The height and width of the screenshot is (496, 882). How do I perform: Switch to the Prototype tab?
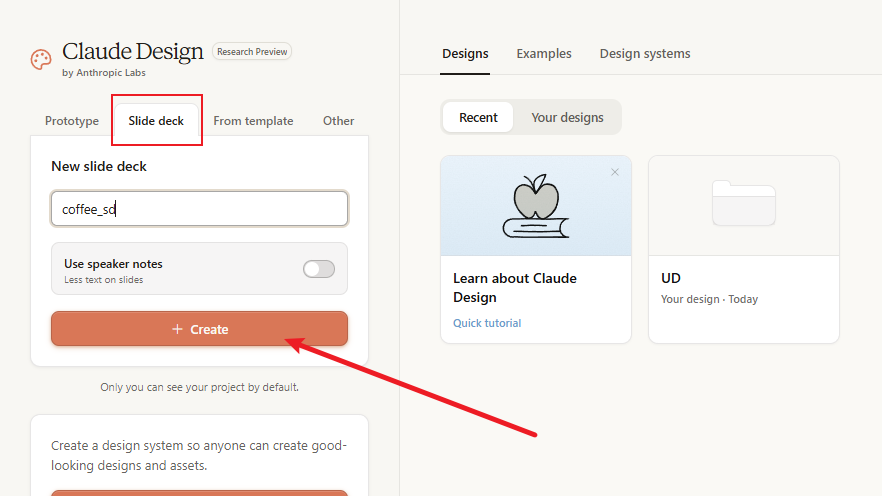pyautogui.click(x=72, y=121)
